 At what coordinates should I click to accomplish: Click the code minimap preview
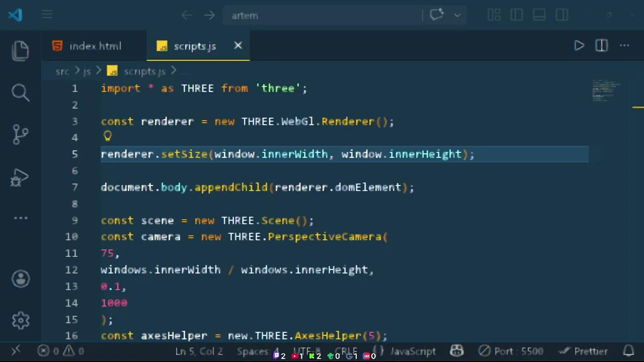click(606, 90)
